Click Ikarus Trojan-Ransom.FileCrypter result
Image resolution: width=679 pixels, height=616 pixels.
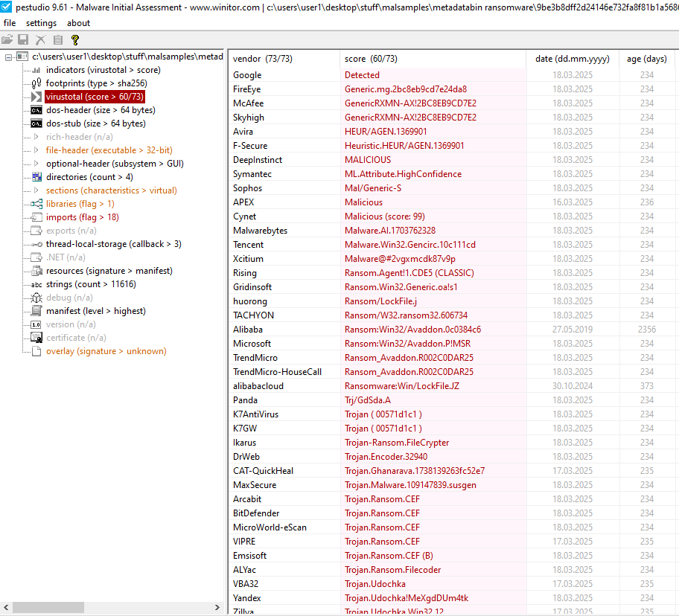coord(397,443)
